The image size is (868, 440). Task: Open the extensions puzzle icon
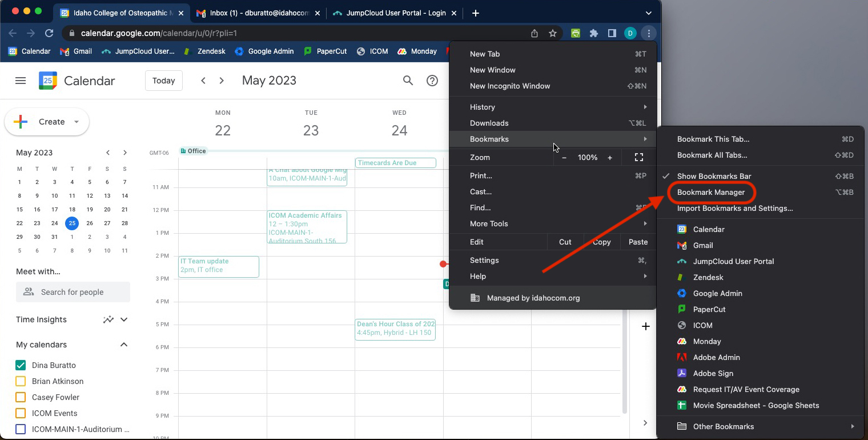click(x=594, y=33)
